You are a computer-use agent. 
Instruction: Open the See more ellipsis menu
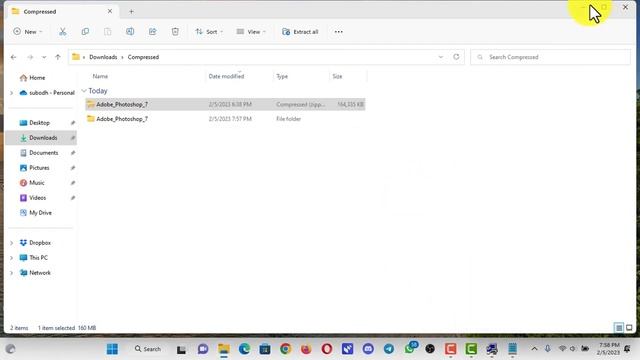tap(338, 31)
